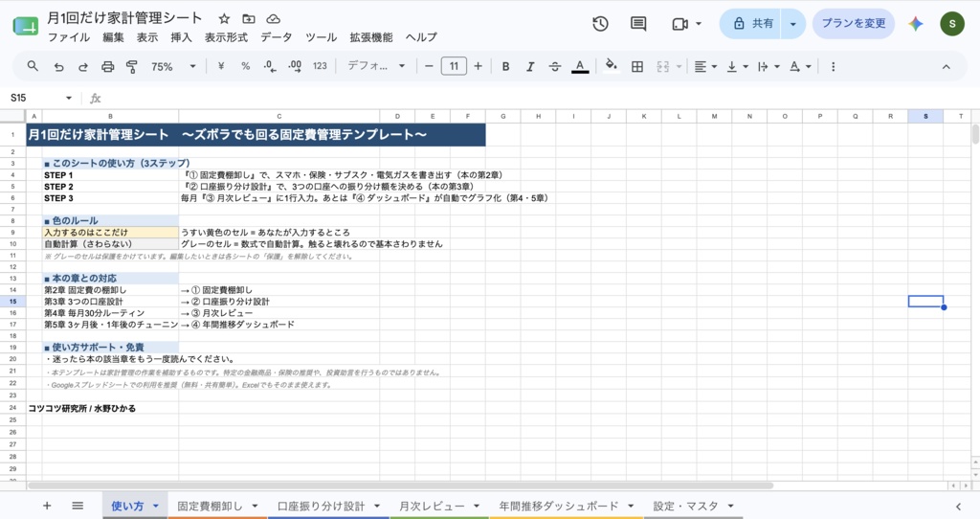Activate the paint format roller icon
Image resolution: width=980 pixels, height=519 pixels.
[x=132, y=66]
